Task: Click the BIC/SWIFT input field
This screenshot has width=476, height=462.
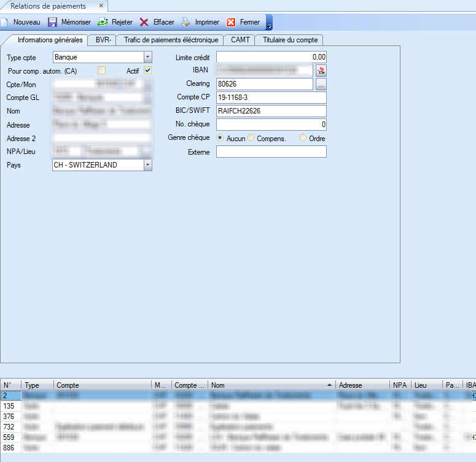Action: [271, 111]
